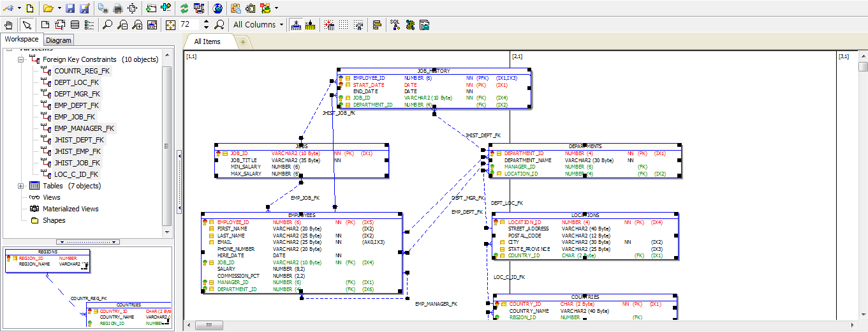Click the New document icon
The width and height of the screenshot is (868, 332).
click(29, 8)
